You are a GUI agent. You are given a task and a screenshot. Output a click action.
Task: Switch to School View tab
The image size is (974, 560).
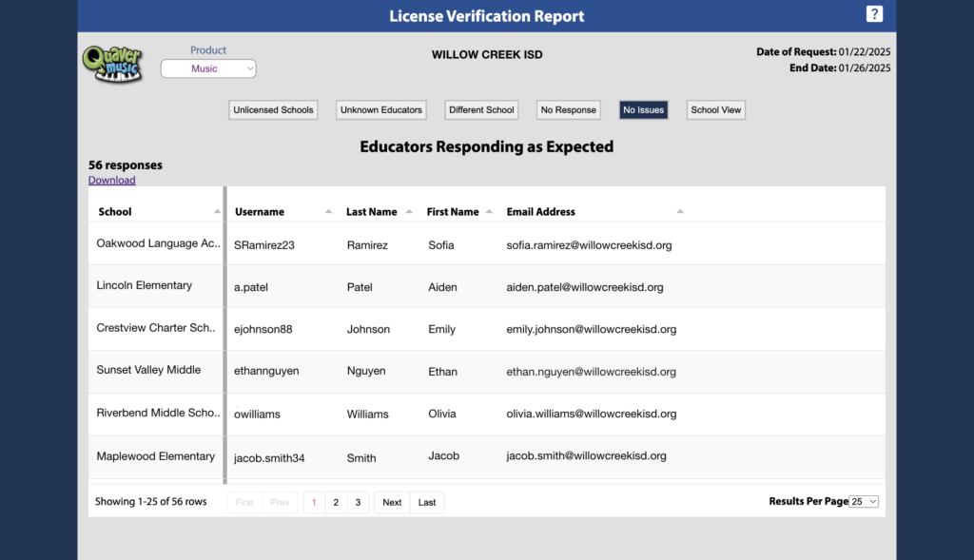(x=715, y=110)
